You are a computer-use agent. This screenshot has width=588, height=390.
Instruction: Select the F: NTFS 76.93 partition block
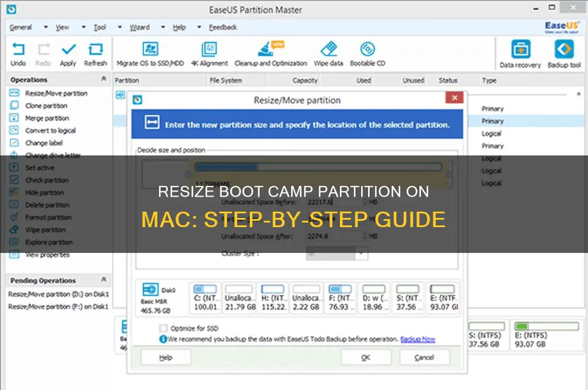pos(341,298)
